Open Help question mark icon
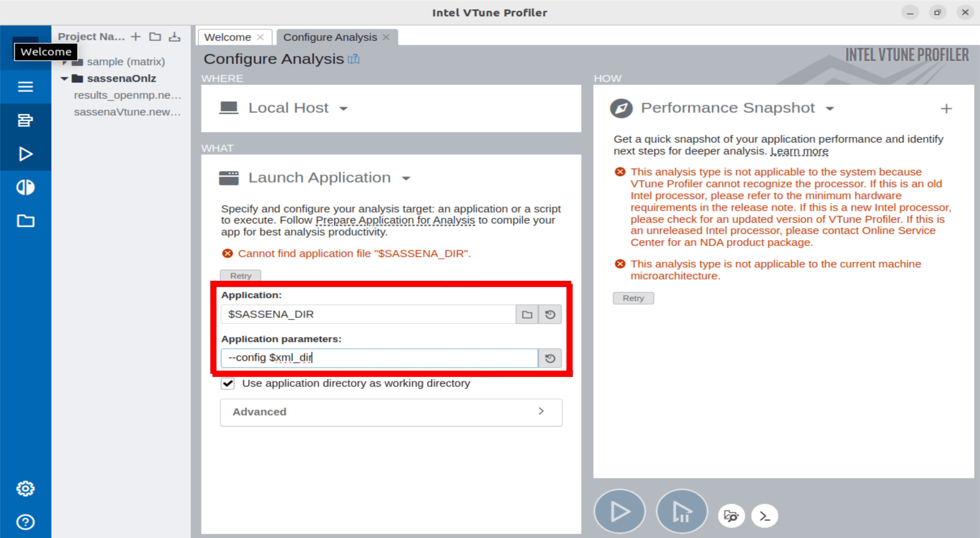980x538 pixels. click(x=25, y=522)
